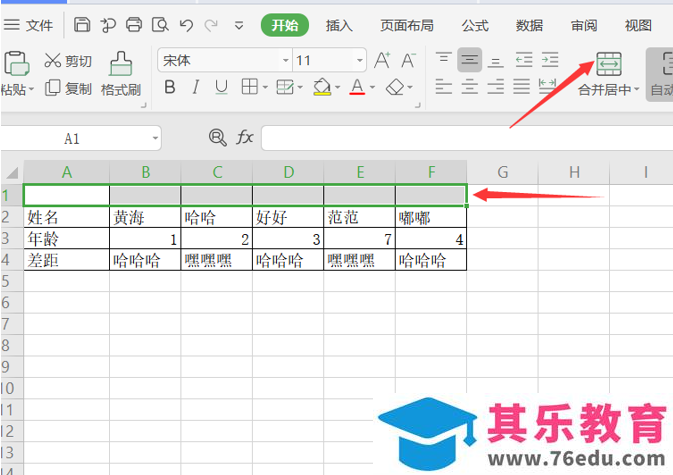Apply the red font color
The height and width of the screenshot is (475, 673).
pos(357,87)
